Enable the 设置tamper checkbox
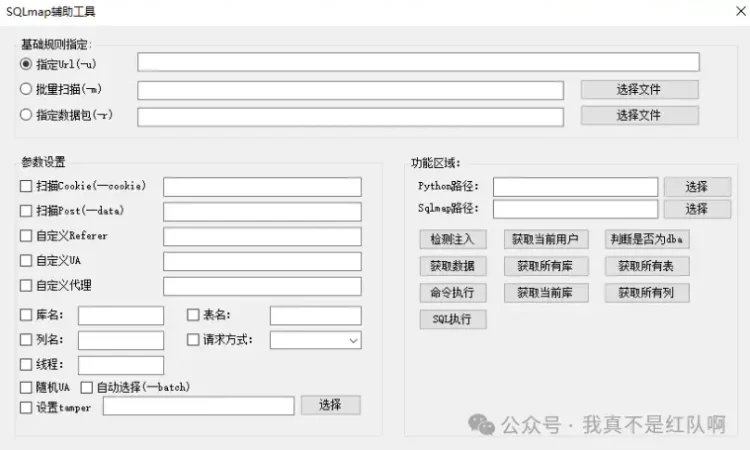Screen dimensions: 750x450 [26, 407]
